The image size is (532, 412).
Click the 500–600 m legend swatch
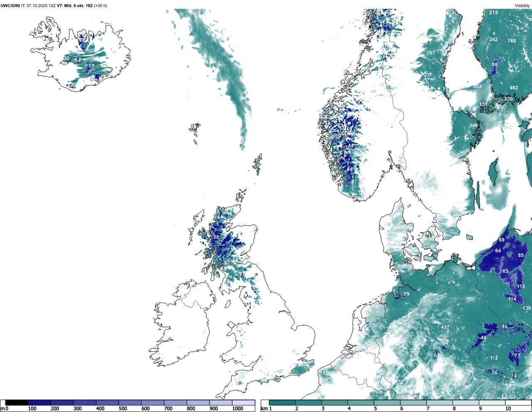pos(130,402)
